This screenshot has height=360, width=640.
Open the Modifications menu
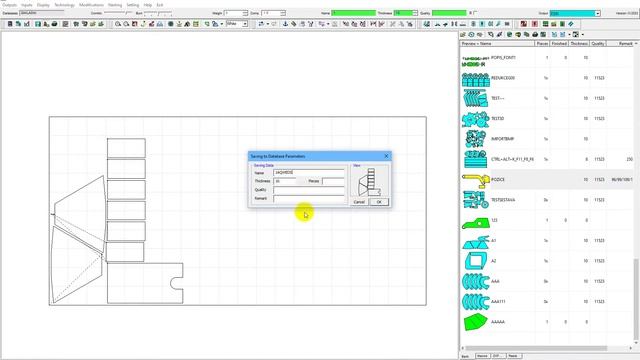click(x=91, y=5)
